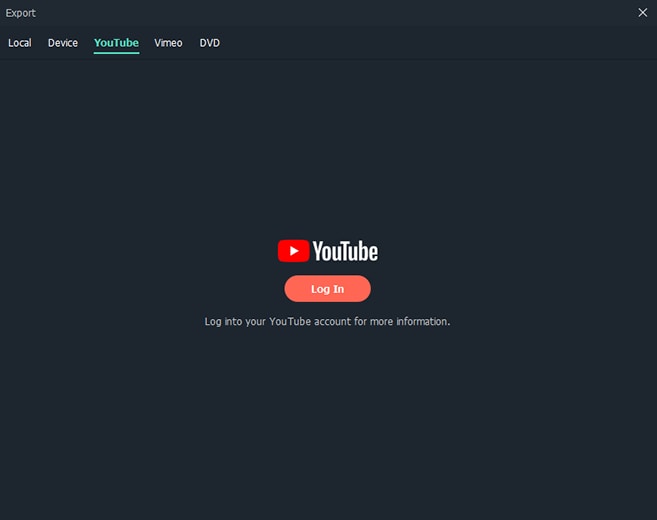
Task: Click the Log In button
Action: pyautogui.click(x=327, y=289)
